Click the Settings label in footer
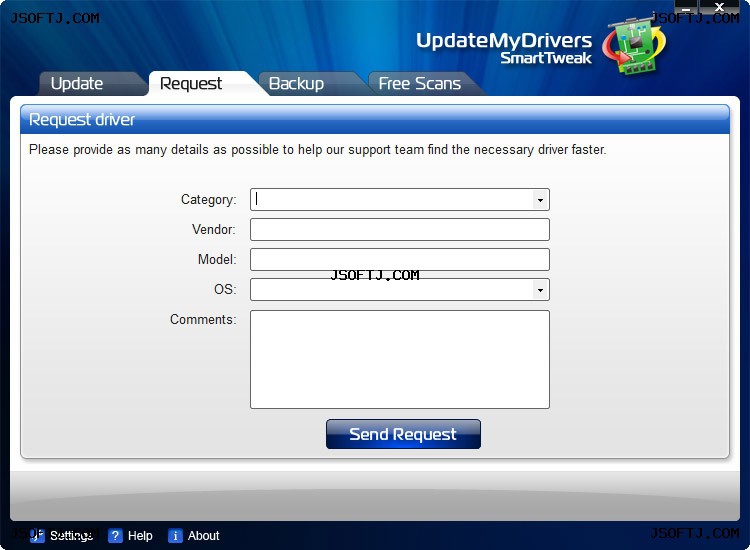750x550 pixels. point(71,536)
